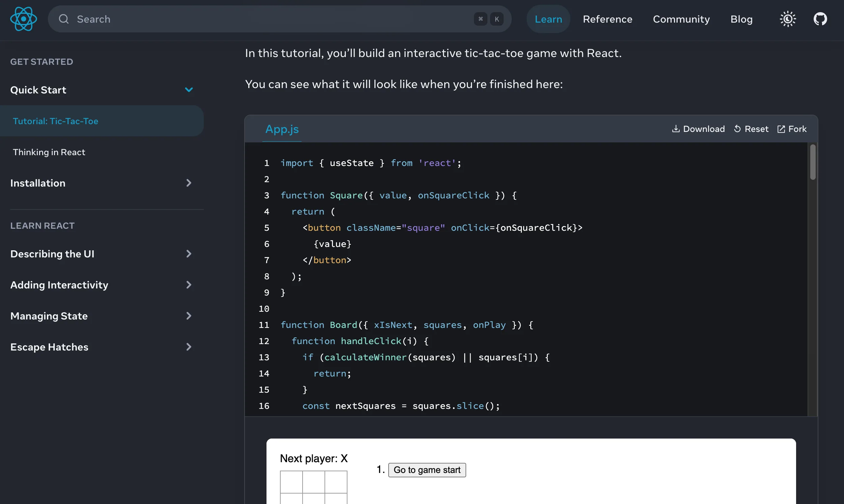Open the Community nav tab

click(681, 19)
